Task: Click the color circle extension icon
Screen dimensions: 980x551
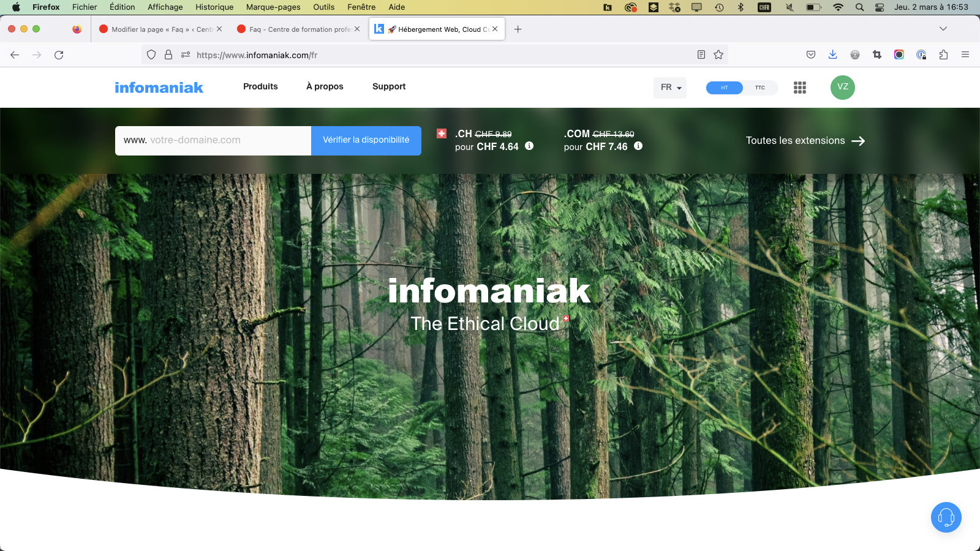Action: click(899, 55)
